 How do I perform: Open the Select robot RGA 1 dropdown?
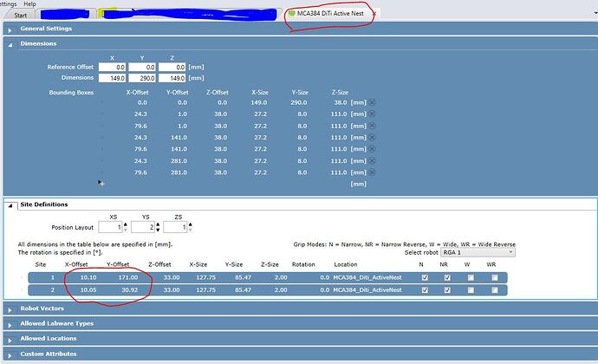click(478, 252)
